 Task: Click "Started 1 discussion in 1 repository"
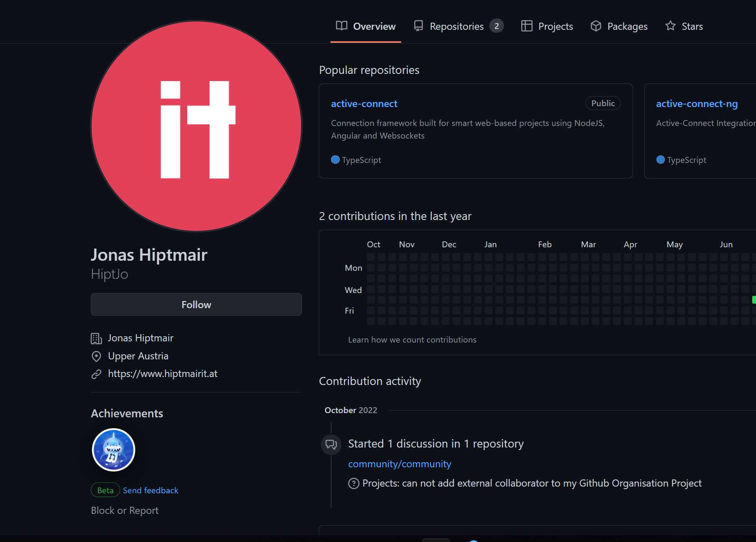[436, 444]
